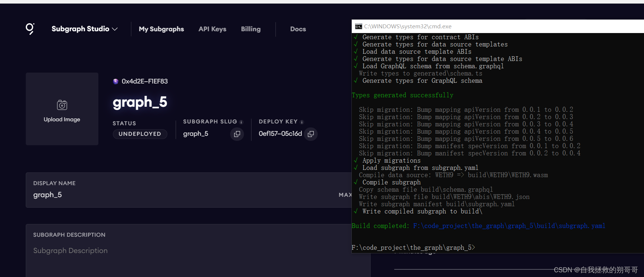Click The Graph logo icon
644x277 pixels.
pyautogui.click(x=30, y=29)
